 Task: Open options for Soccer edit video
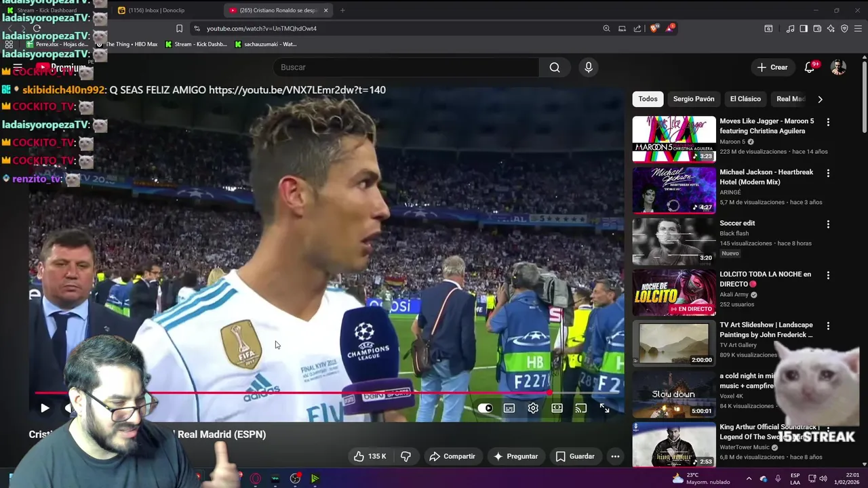pos(828,224)
